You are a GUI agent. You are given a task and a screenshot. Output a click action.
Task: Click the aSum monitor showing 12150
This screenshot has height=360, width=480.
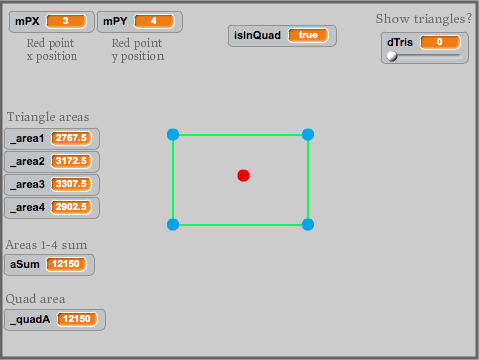point(49,265)
